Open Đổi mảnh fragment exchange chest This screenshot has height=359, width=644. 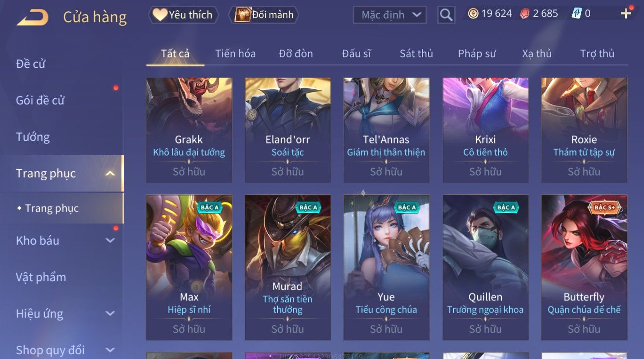263,15
